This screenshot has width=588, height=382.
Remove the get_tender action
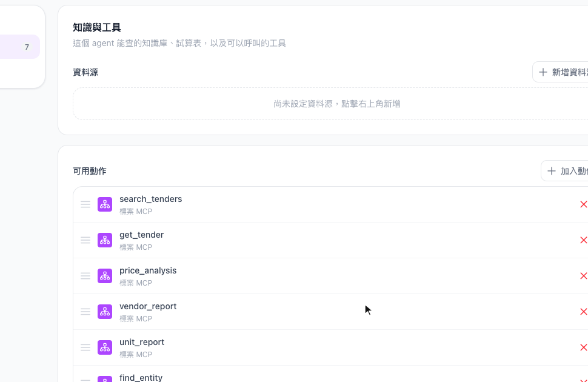point(584,240)
